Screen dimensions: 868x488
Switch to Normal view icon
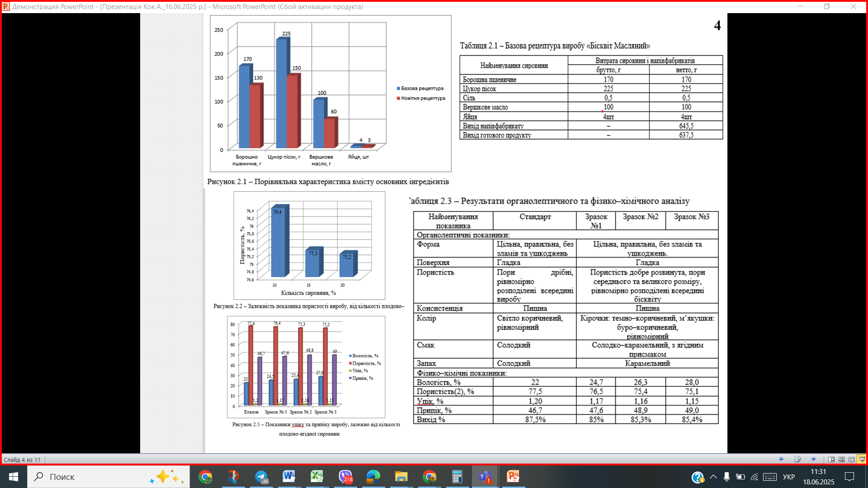pyautogui.click(x=831, y=460)
